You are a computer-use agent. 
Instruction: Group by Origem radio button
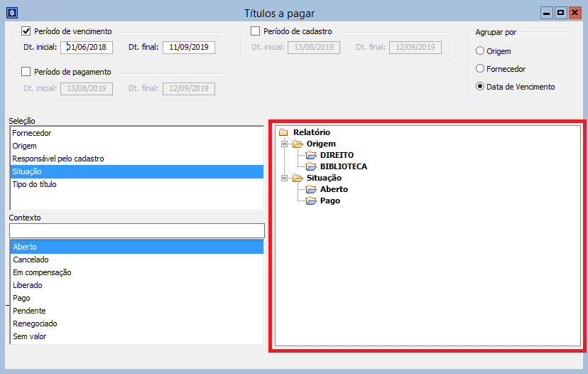coord(480,51)
